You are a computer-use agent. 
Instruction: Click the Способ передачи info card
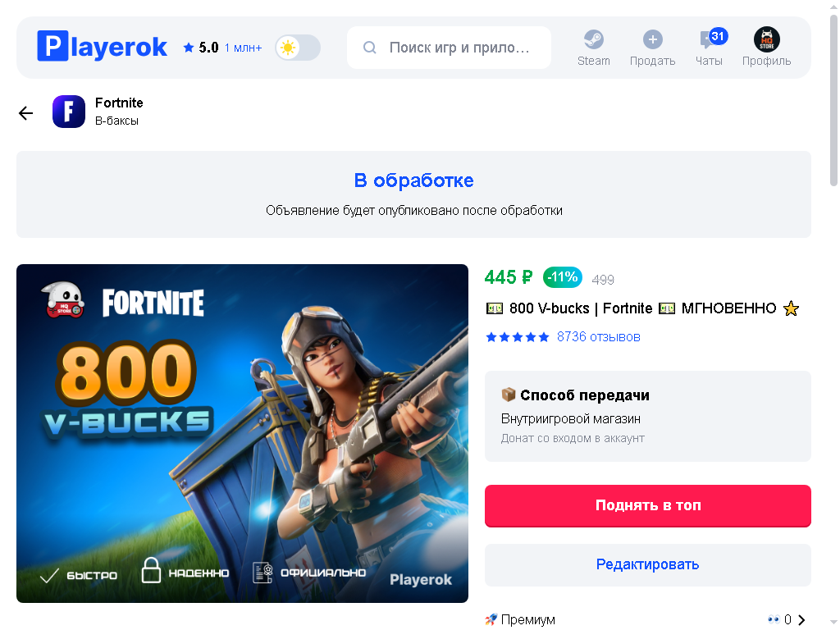(x=648, y=416)
